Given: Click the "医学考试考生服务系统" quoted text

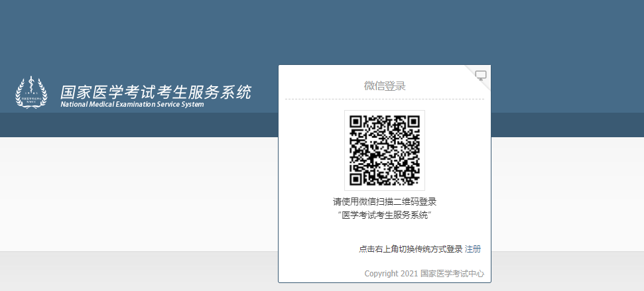Looking at the screenshot, I should point(385,215).
